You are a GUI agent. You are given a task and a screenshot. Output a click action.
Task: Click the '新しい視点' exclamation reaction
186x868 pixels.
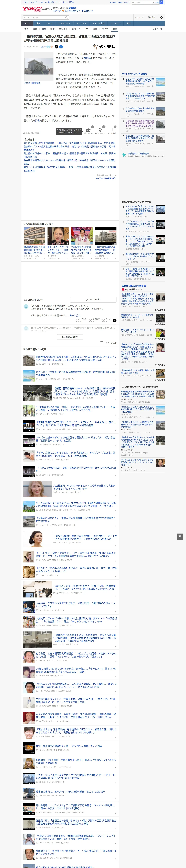click(x=112, y=131)
